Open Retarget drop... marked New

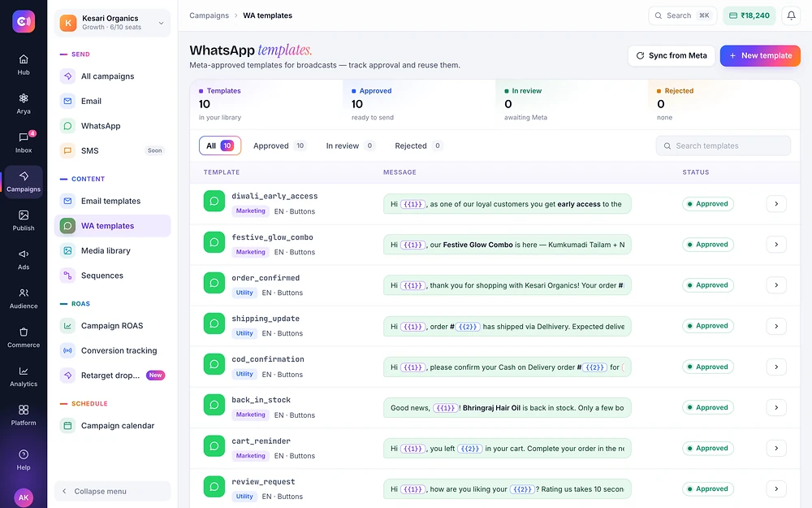tap(112, 376)
